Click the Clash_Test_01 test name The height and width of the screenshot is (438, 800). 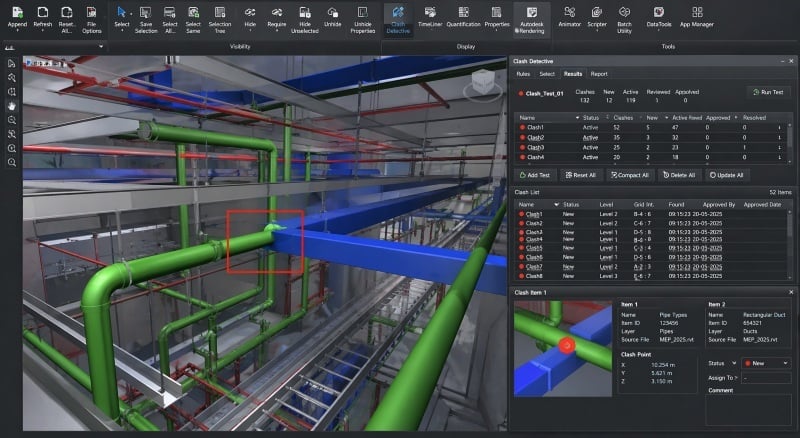pyautogui.click(x=544, y=93)
